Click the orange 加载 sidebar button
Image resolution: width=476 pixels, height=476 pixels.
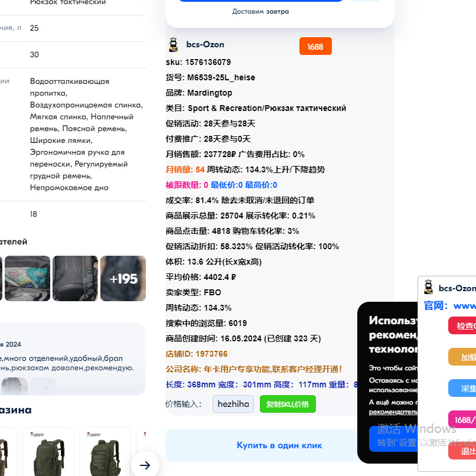click(467, 357)
